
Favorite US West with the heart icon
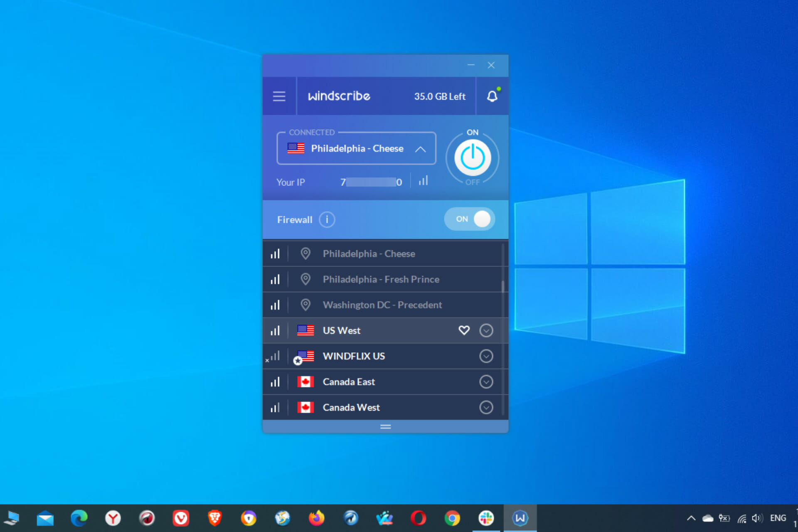[464, 330]
